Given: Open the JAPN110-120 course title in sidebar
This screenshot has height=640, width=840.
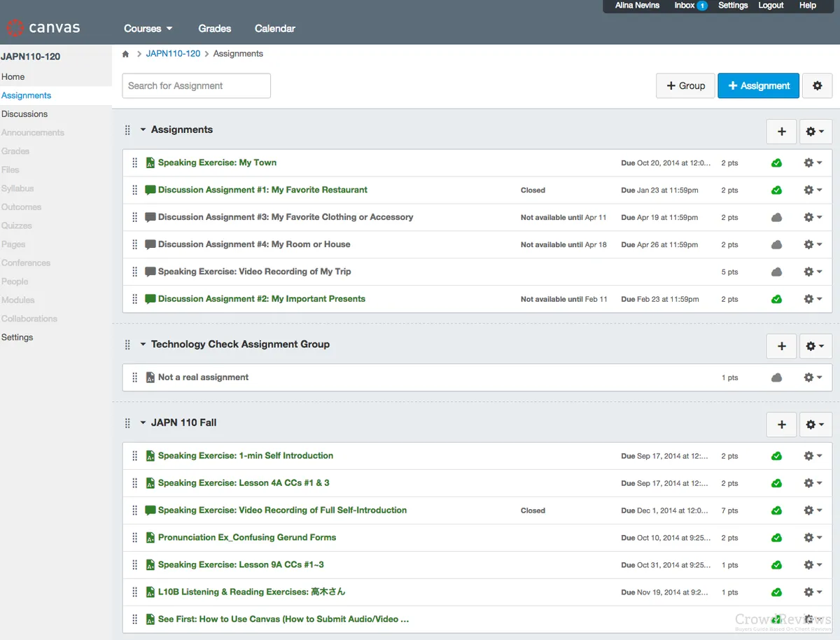Looking at the screenshot, I should (x=31, y=57).
